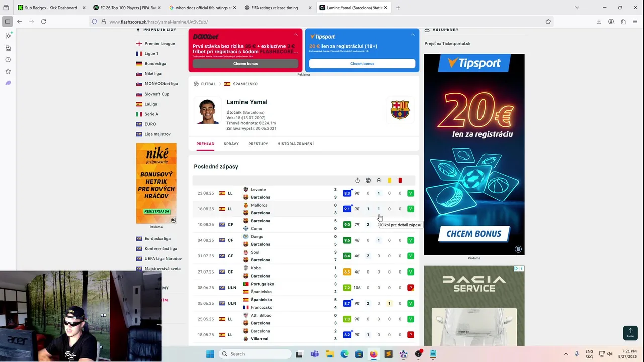Click the yellow card column icon

(389, 180)
